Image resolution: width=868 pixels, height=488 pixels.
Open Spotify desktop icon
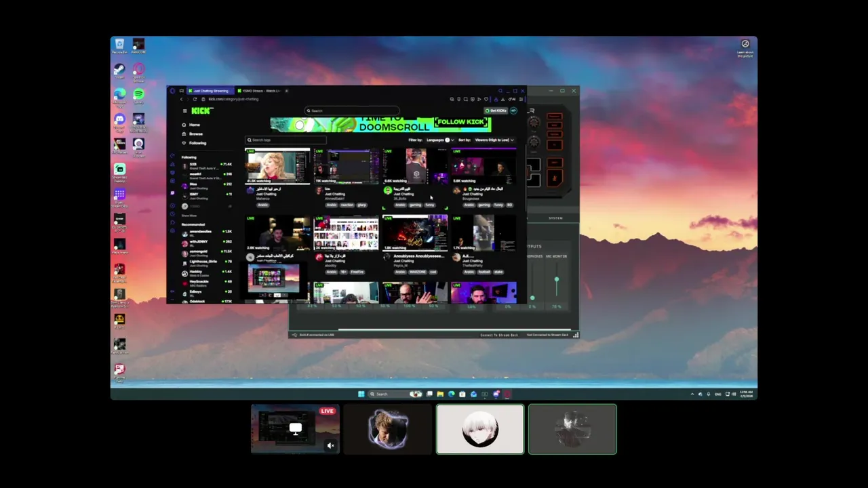[138, 97]
